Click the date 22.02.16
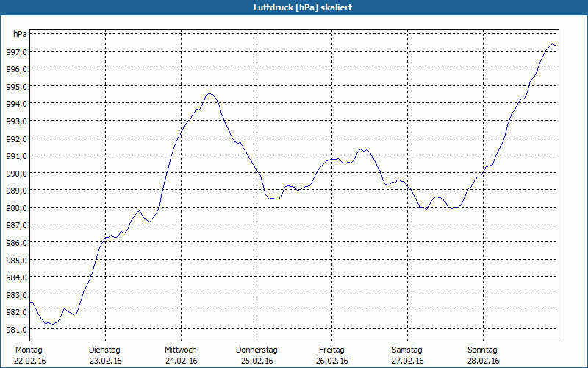The image size is (588, 368). click(x=30, y=361)
